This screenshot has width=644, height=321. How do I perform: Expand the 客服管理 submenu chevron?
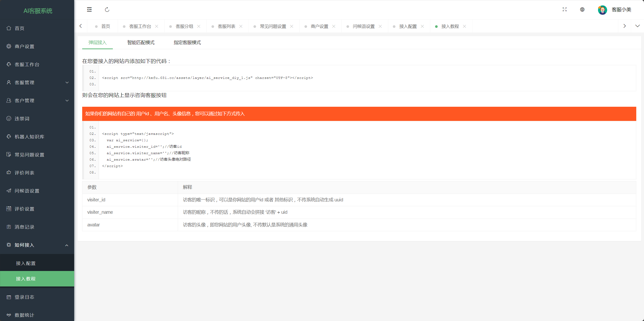click(x=67, y=83)
